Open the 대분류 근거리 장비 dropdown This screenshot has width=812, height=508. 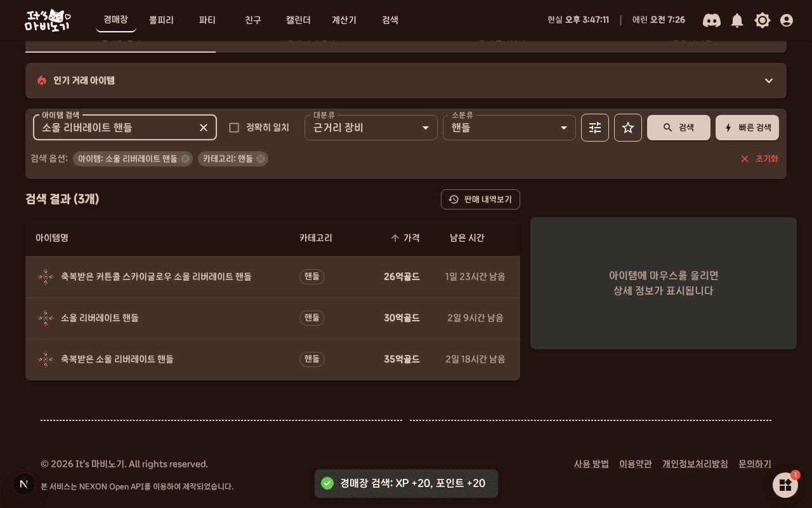click(x=371, y=128)
